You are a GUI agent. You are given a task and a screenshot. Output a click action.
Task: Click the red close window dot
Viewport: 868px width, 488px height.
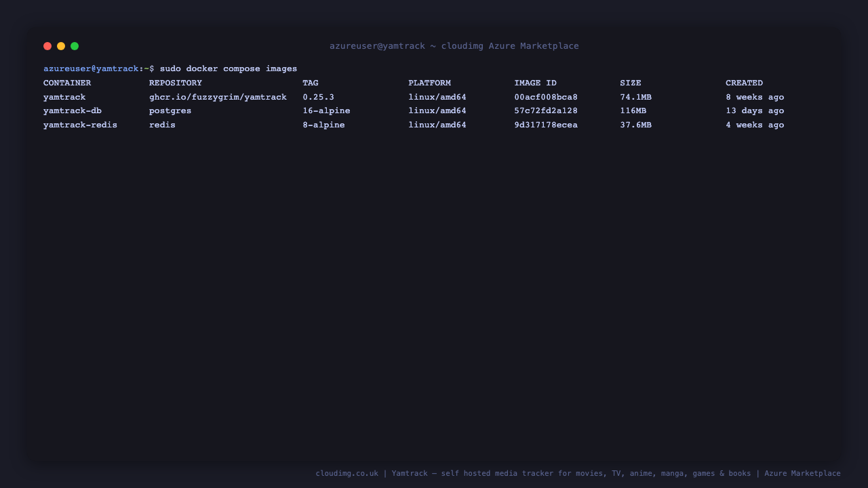point(47,46)
